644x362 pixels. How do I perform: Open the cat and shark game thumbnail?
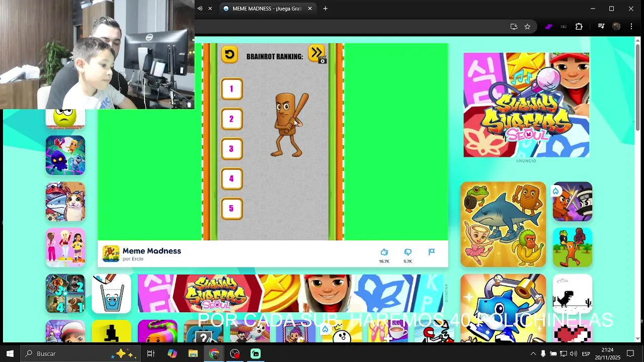pyautogui.click(x=65, y=202)
